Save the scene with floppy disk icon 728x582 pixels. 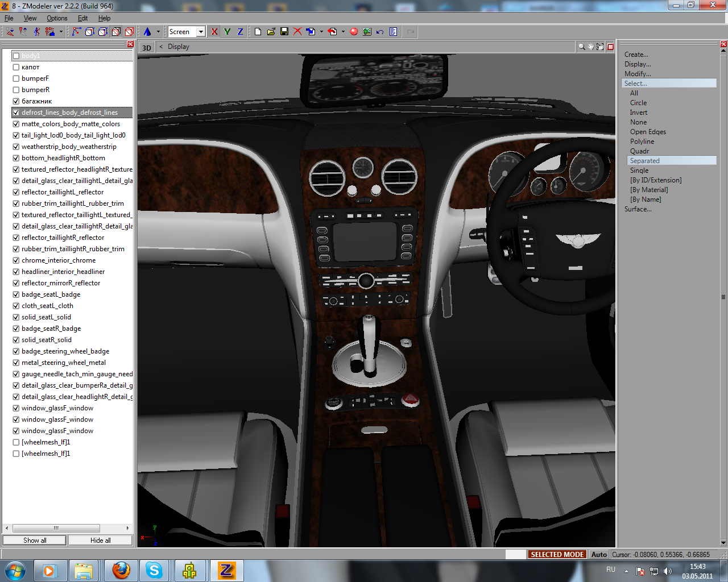click(x=284, y=32)
